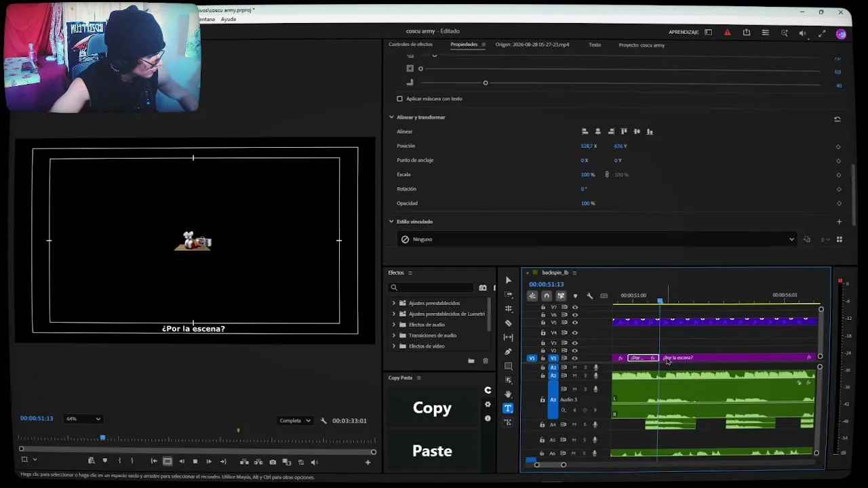Select the Rectangle shape tool
Viewport: 868px width, 488px height.
tap(508, 366)
